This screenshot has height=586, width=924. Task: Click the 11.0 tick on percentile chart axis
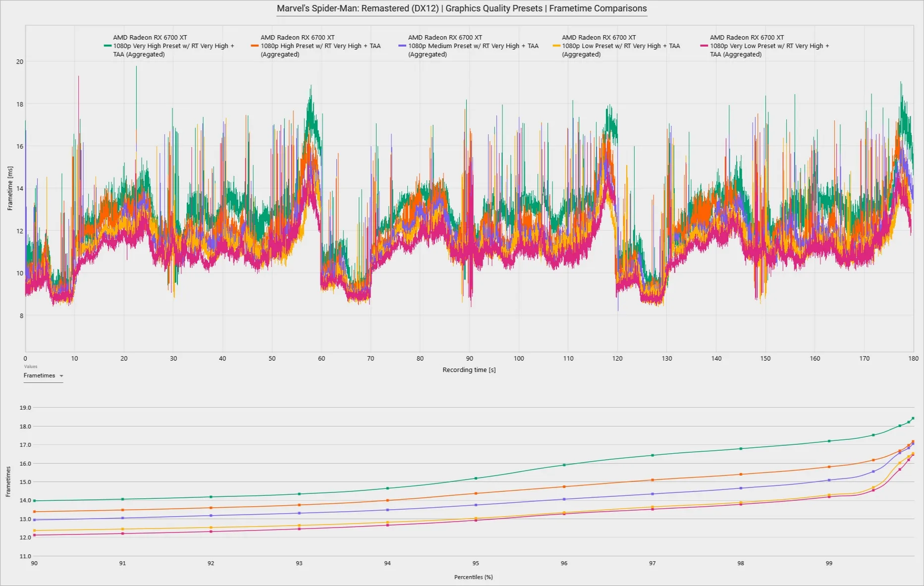pyautogui.click(x=25, y=556)
